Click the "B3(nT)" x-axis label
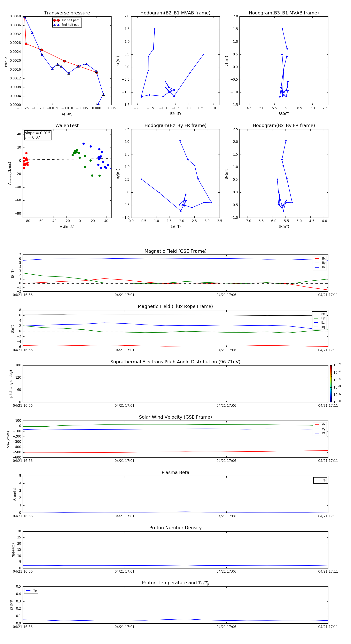Screen dimensions: 351x644 (284, 114)
